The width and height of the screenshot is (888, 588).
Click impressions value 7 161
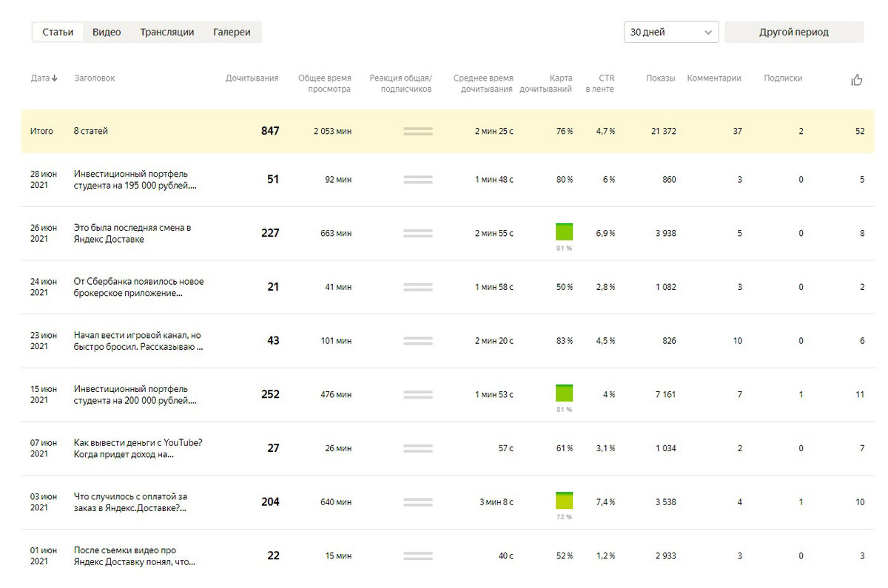tap(665, 394)
